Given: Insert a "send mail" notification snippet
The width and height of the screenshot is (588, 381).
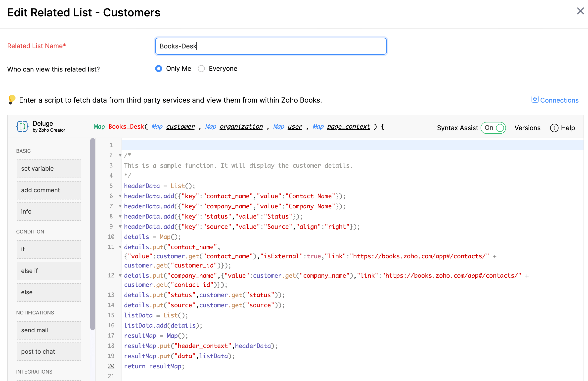Looking at the screenshot, I should pos(49,330).
